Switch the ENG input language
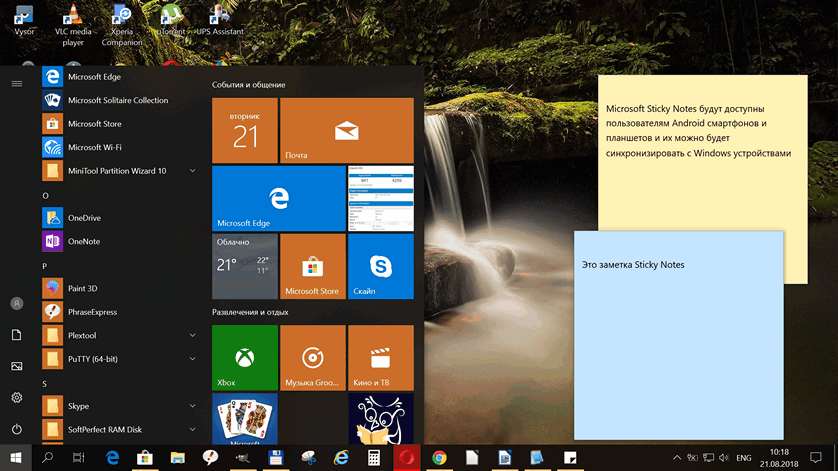838x471 pixels. tap(743, 458)
